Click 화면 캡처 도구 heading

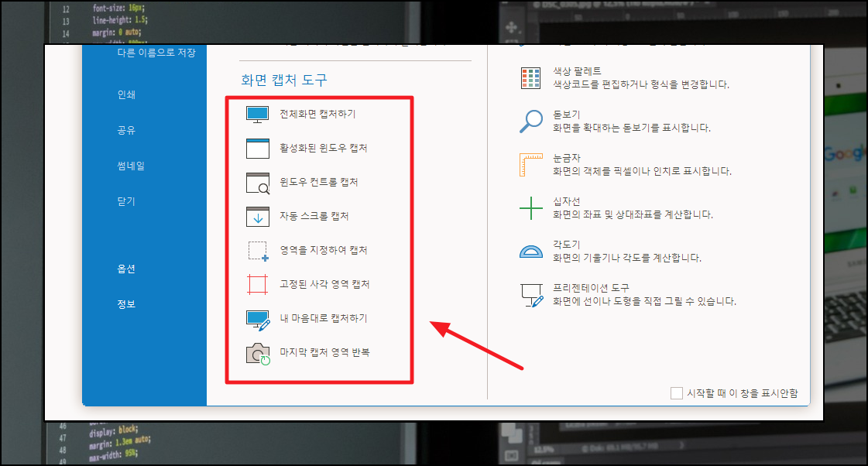tap(284, 80)
